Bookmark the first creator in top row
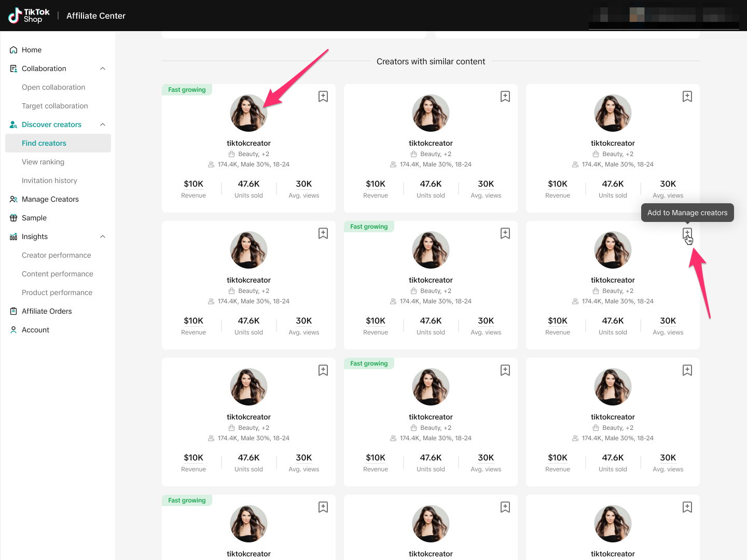Viewport: 747px width, 560px height. pos(323,96)
